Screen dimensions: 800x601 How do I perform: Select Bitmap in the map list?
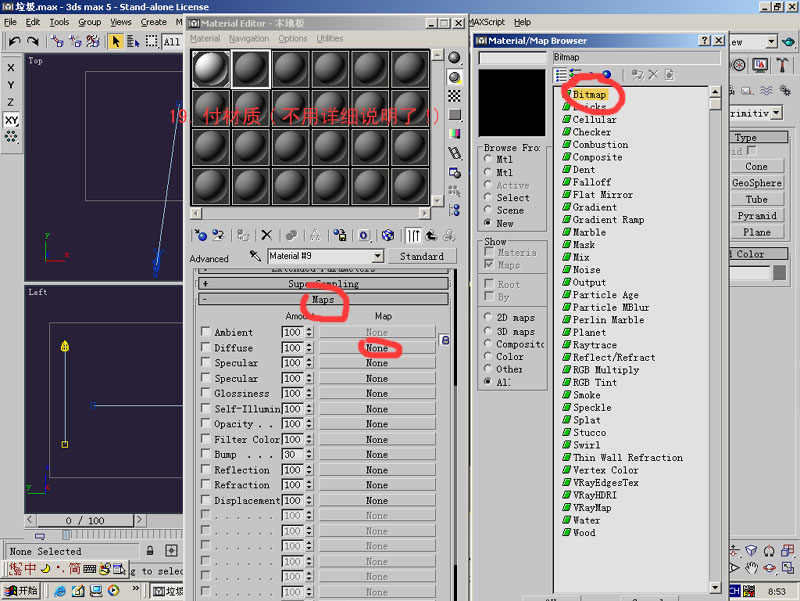point(589,94)
